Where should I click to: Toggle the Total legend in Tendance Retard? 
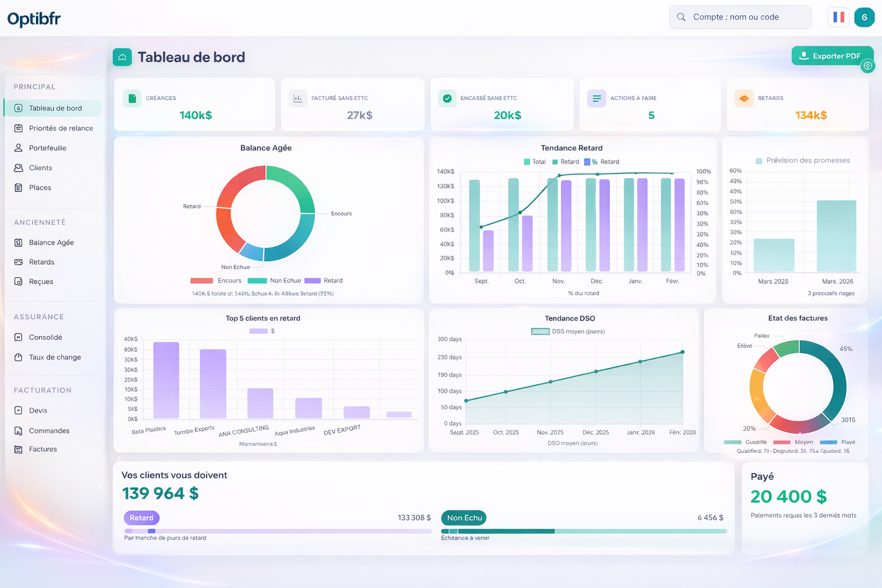pyautogui.click(x=535, y=162)
